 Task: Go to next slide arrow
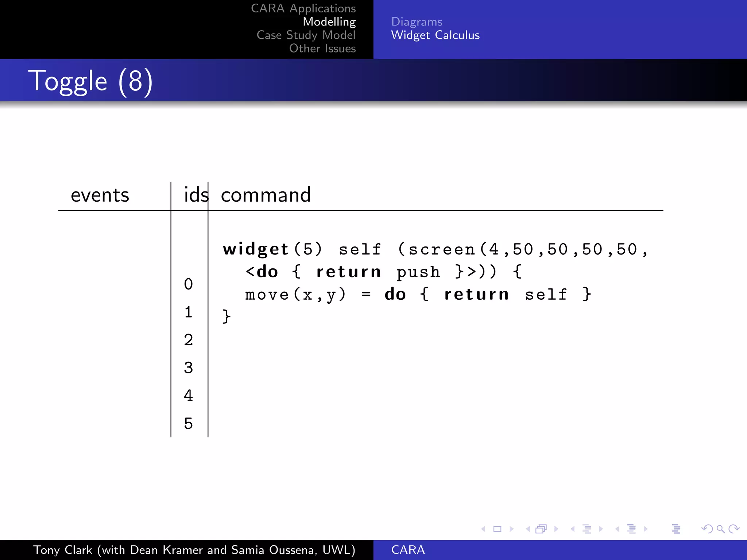[x=511, y=529]
